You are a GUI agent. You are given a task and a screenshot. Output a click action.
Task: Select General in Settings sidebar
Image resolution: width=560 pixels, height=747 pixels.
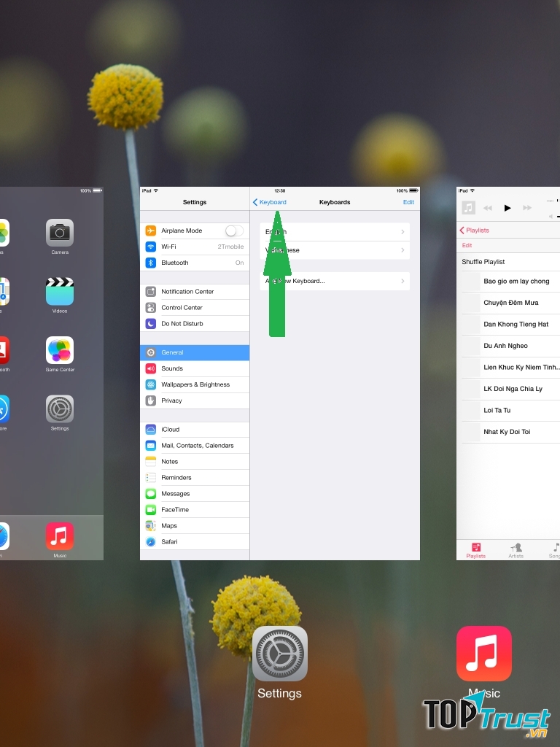point(195,352)
